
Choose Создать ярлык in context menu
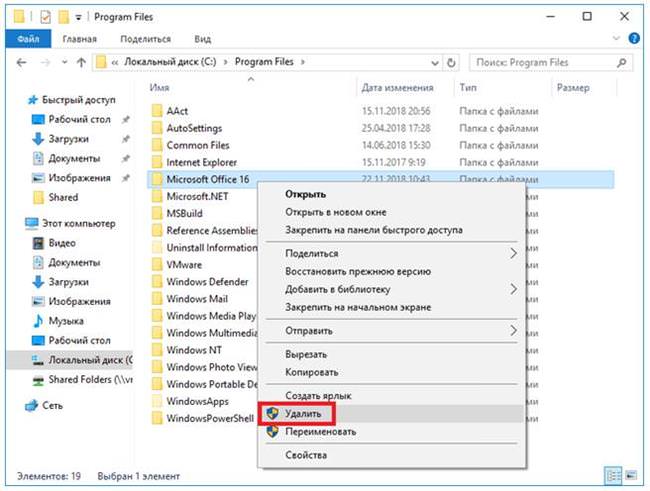[x=392, y=396]
